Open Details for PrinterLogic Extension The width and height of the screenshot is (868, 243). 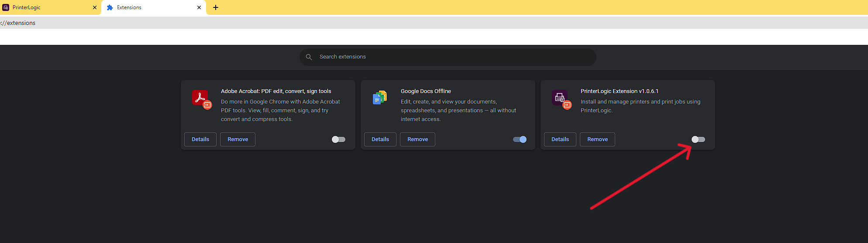point(560,139)
